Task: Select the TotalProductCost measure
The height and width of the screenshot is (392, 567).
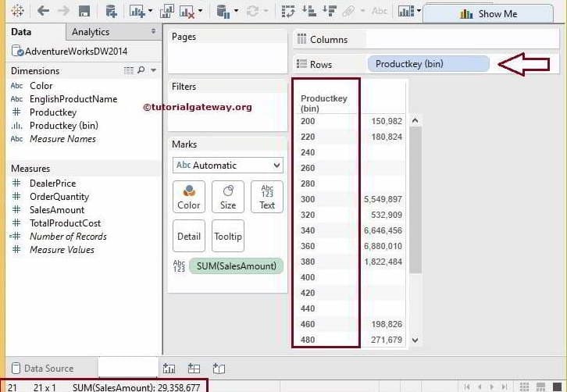Action: [65, 223]
